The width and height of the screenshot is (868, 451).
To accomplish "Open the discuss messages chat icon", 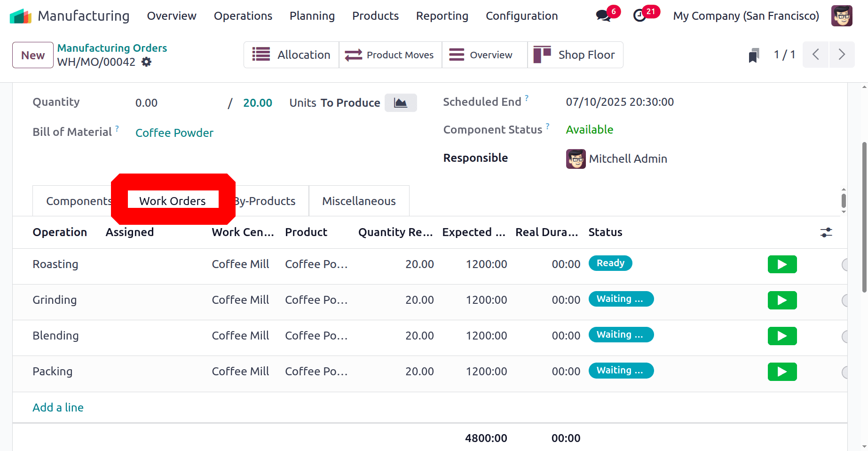I will click(x=603, y=16).
